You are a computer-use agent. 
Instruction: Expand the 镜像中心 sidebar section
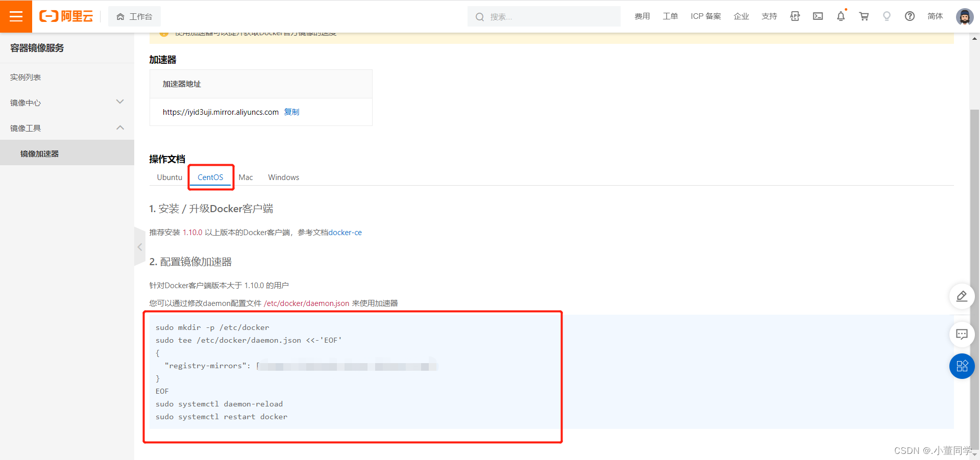click(120, 101)
